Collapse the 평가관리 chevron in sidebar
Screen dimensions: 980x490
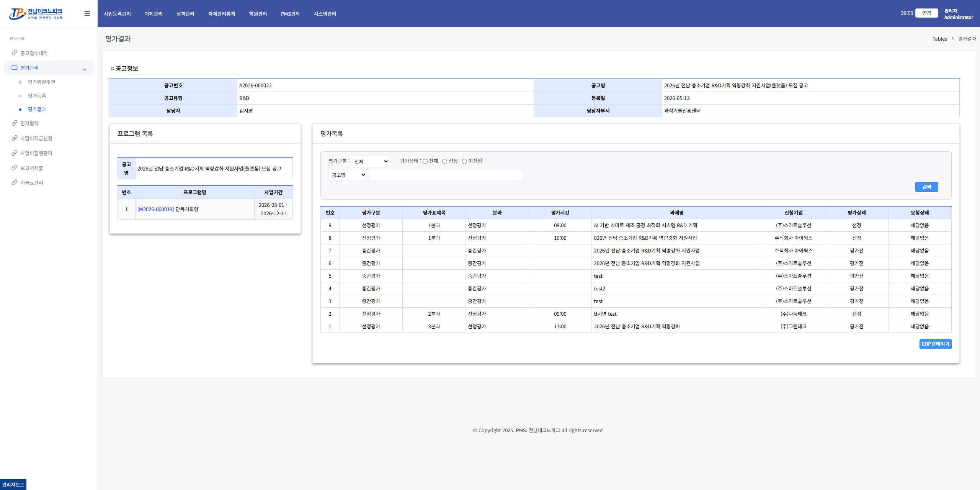[x=85, y=69]
